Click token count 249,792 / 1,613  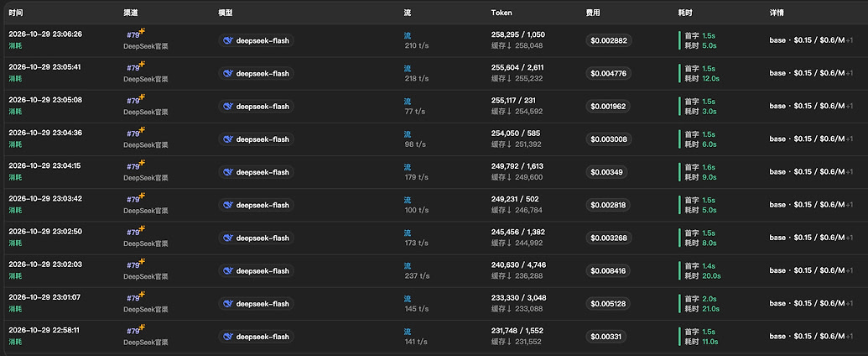(x=517, y=165)
